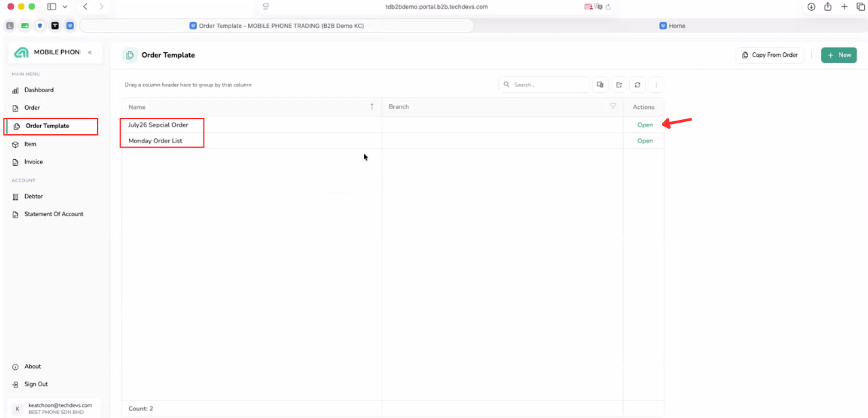This screenshot has width=868, height=418.
Task: Open the Monday Order List template
Action: pos(645,141)
